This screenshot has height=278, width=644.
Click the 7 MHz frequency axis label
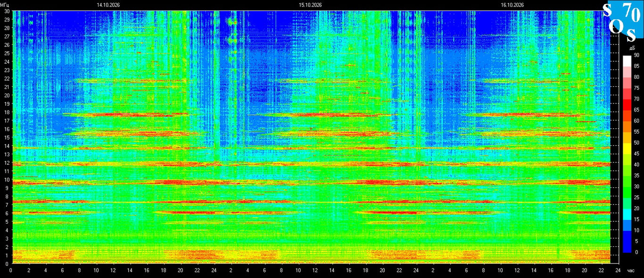click(8, 205)
